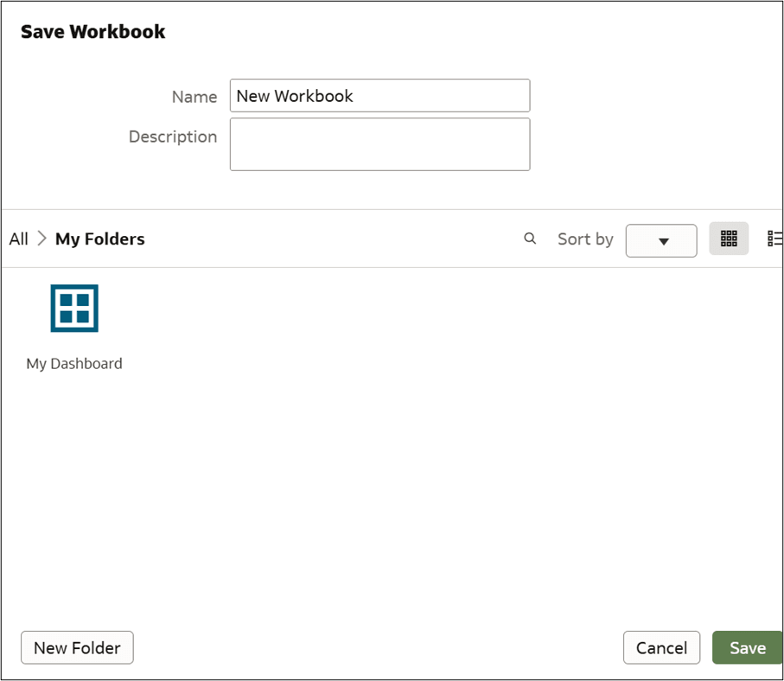Click the search icon near Sort by

click(x=530, y=239)
